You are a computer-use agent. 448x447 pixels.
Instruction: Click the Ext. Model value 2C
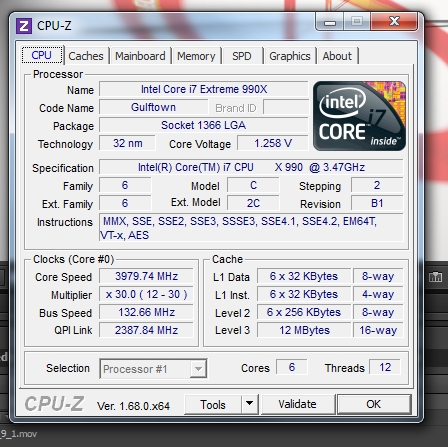pyautogui.click(x=253, y=203)
